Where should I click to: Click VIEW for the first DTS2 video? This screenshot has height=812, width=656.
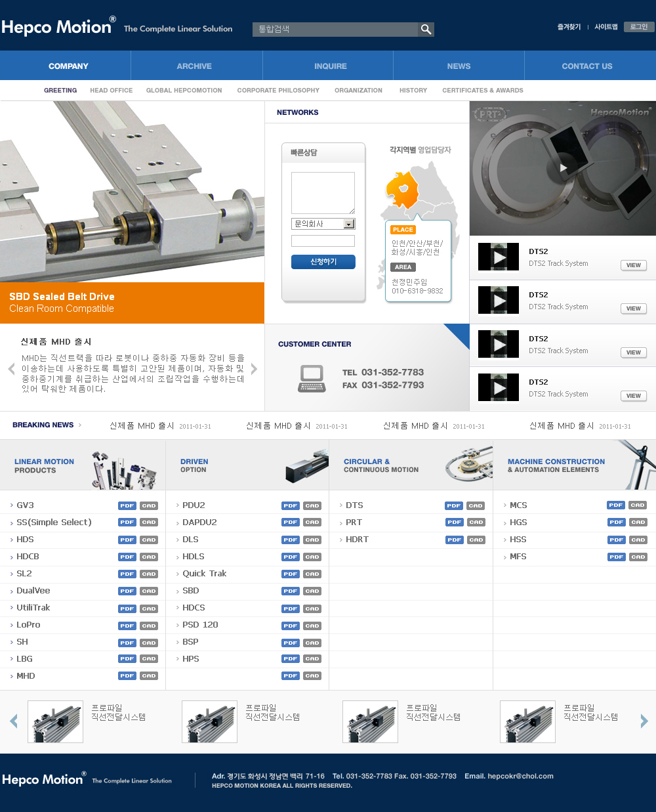tap(633, 265)
